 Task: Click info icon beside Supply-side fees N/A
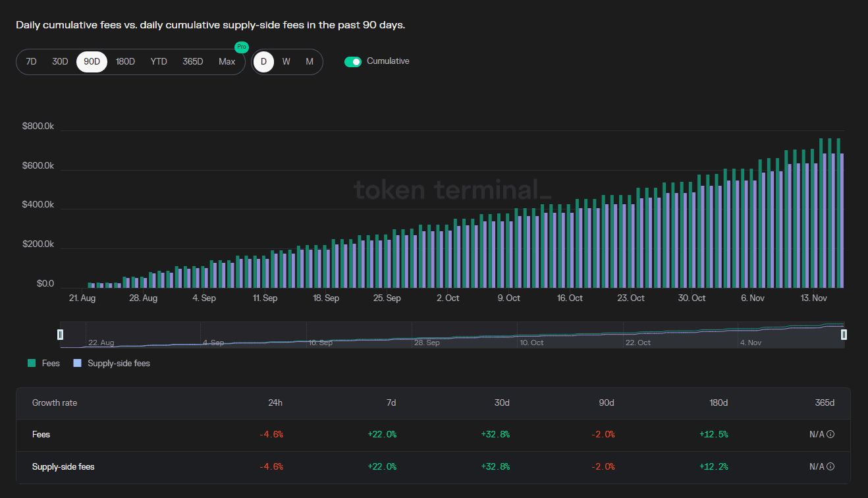[x=830, y=467]
